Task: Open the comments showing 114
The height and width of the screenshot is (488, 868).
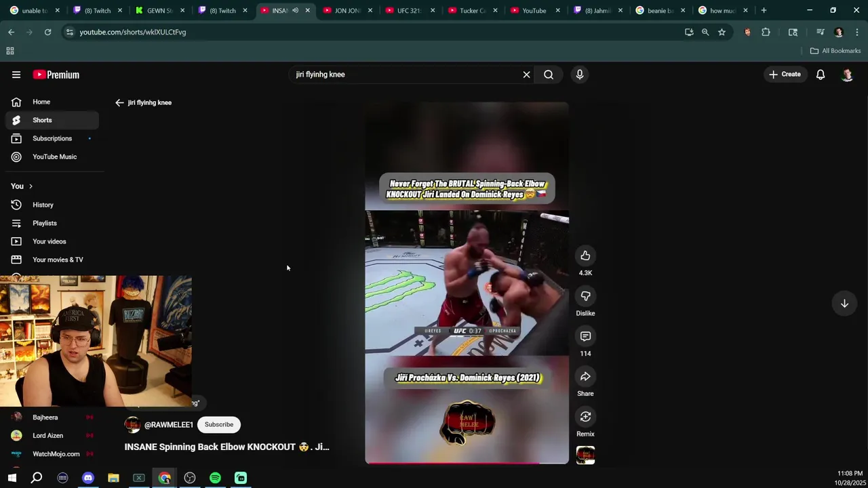Action: 585,336
